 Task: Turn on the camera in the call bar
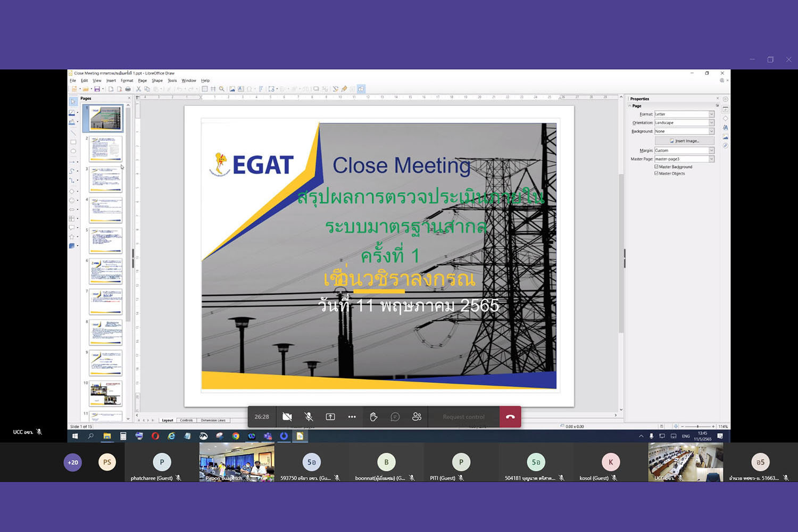coord(287,417)
